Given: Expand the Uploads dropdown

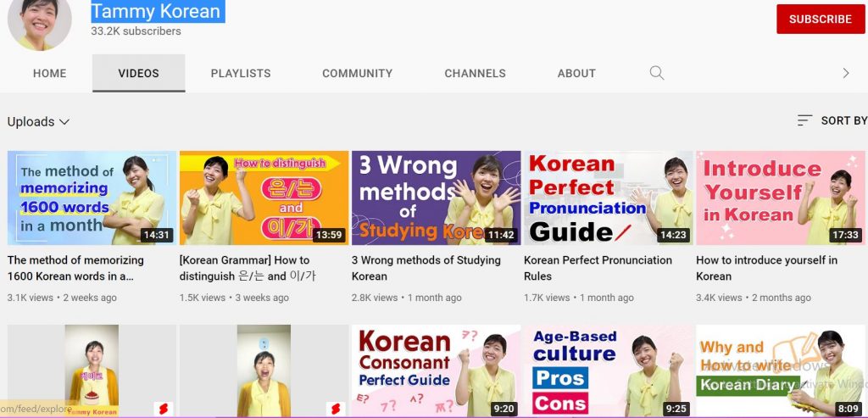Looking at the screenshot, I should click(x=38, y=122).
